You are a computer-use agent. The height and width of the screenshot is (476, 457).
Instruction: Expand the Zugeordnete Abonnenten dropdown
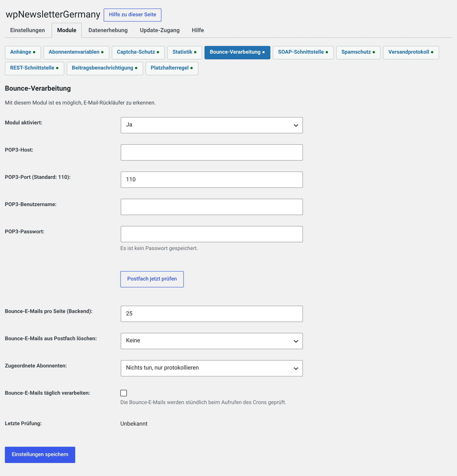click(x=212, y=368)
